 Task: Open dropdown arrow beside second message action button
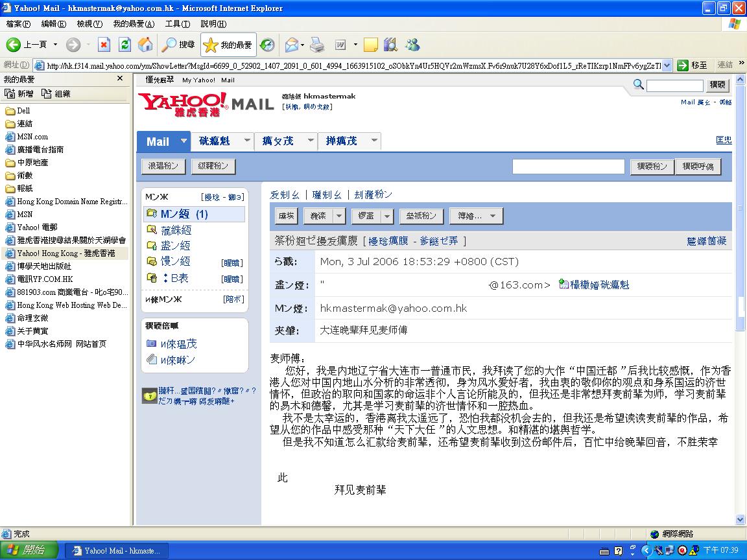point(338,216)
